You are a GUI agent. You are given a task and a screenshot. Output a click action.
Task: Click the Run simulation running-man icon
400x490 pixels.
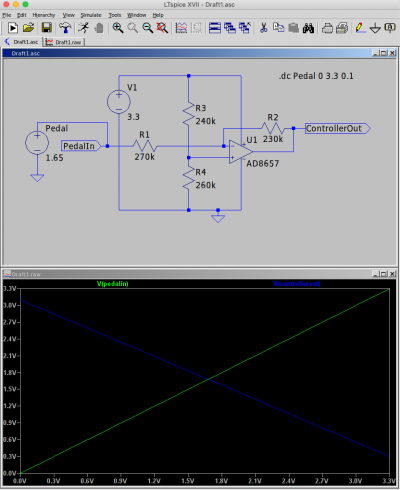[x=84, y=28]
